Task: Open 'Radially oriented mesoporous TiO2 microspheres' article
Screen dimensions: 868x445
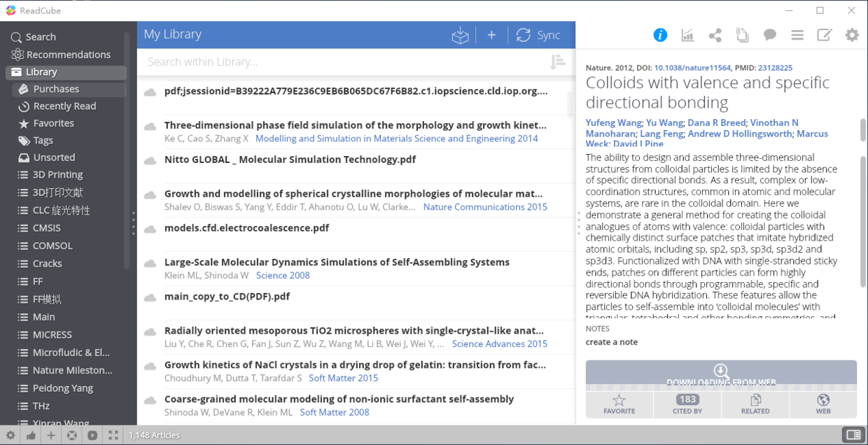Action: pos(356,331)
